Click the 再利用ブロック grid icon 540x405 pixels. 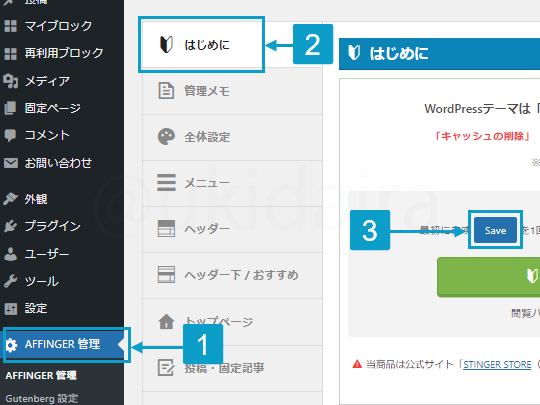(x=10, y=53)
